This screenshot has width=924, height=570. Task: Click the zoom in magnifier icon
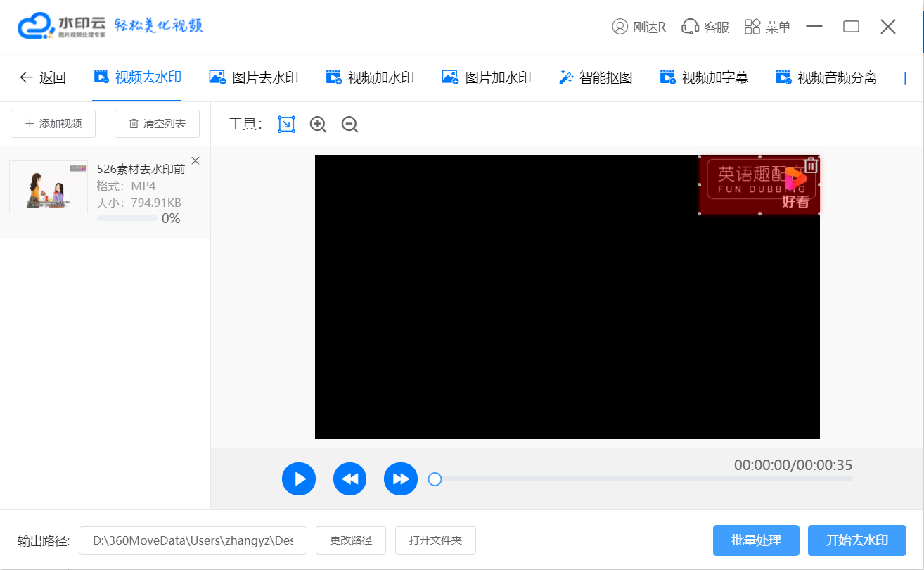[x=318, y=125]
